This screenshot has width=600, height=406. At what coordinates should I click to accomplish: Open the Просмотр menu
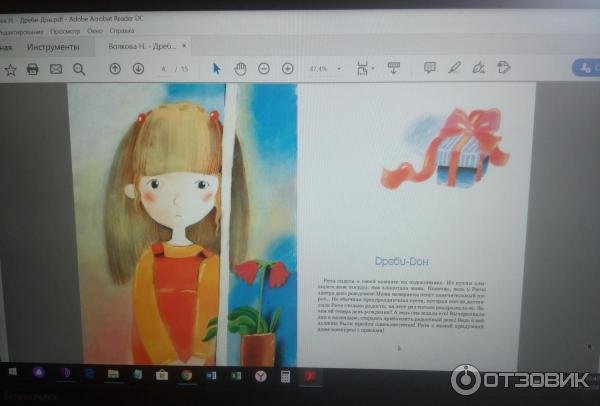coord(65,31)
